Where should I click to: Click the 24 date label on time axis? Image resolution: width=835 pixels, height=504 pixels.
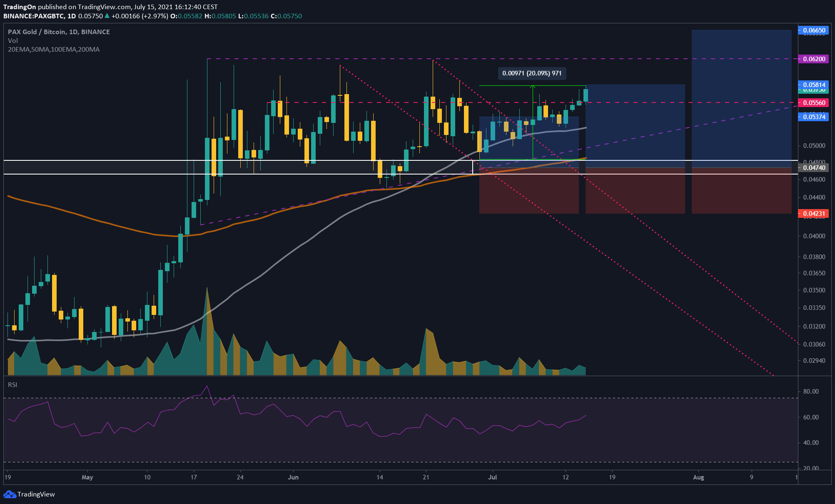pos(240,477)
